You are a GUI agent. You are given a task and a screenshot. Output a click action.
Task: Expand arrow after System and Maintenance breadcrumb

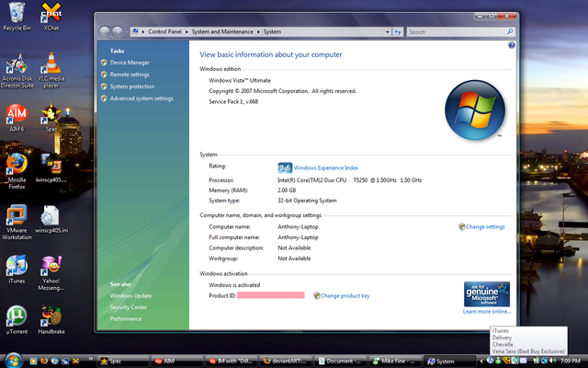[x=258, y=32]
